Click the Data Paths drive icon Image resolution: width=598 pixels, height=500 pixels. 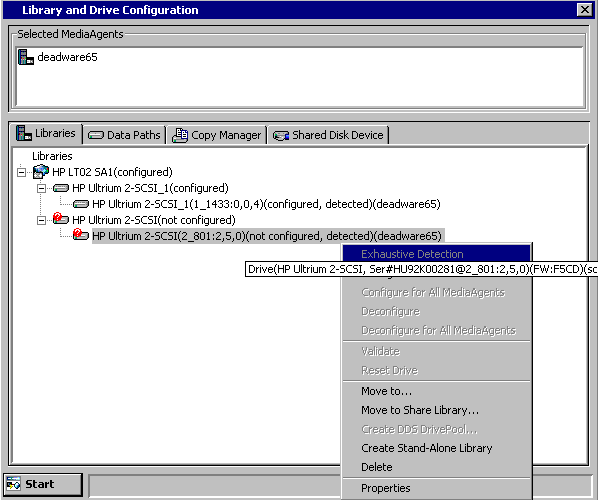(x=96, y=135)
